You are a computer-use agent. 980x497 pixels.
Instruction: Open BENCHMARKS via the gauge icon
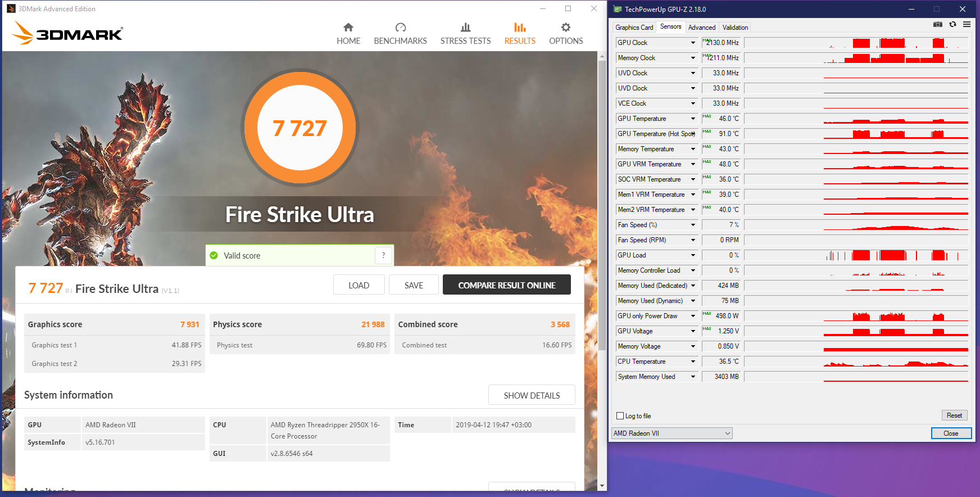[x=400, y=28]
